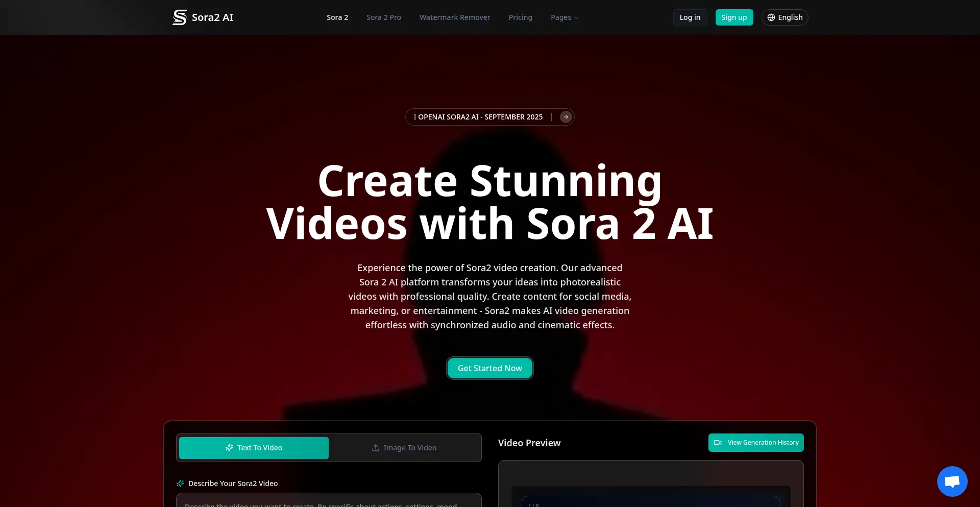Open the blue chat support bubble

coord(952,481)
